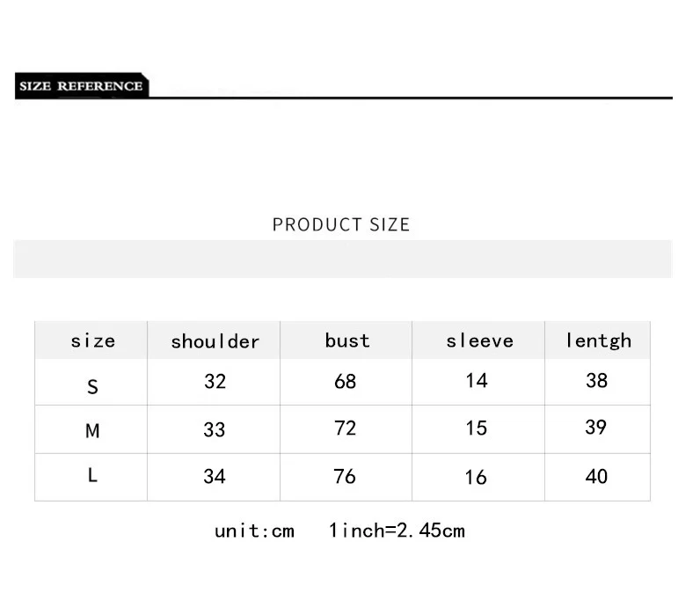Select the shoulder column header

coord(215,341)
